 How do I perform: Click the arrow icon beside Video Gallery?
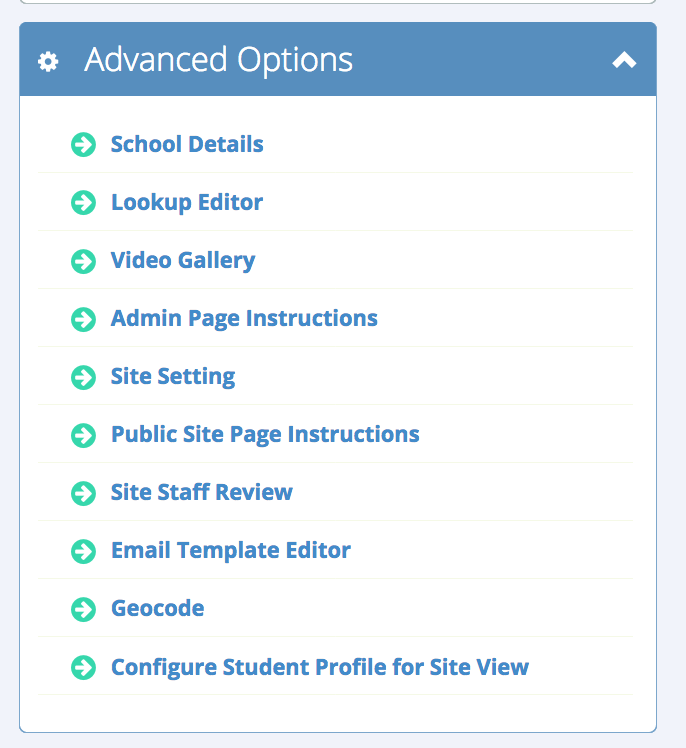point(83,261)
